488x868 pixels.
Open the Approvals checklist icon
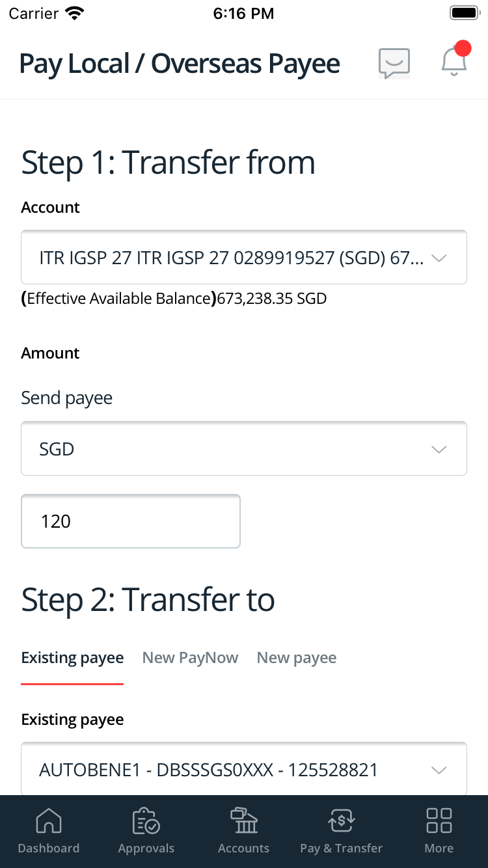click(146, 821)
